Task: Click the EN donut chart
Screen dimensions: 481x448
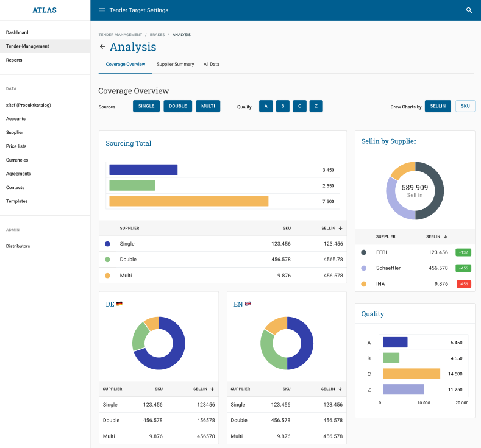Action: [x=287, y=343]
